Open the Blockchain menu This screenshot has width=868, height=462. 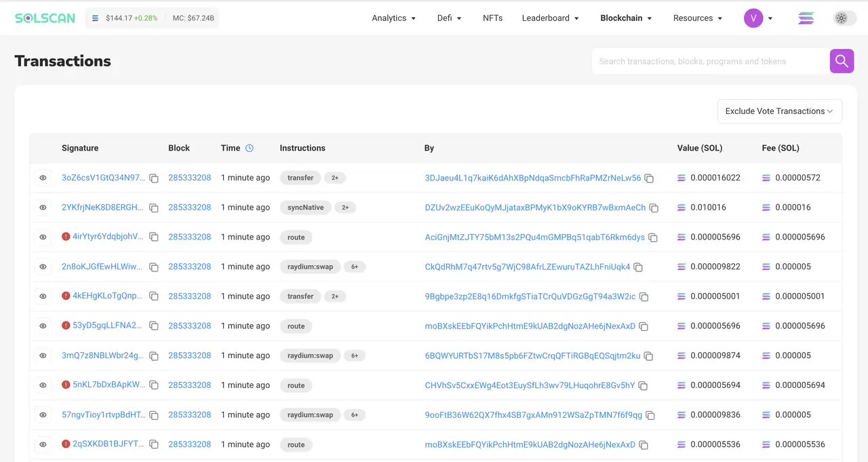coord(626,18)
